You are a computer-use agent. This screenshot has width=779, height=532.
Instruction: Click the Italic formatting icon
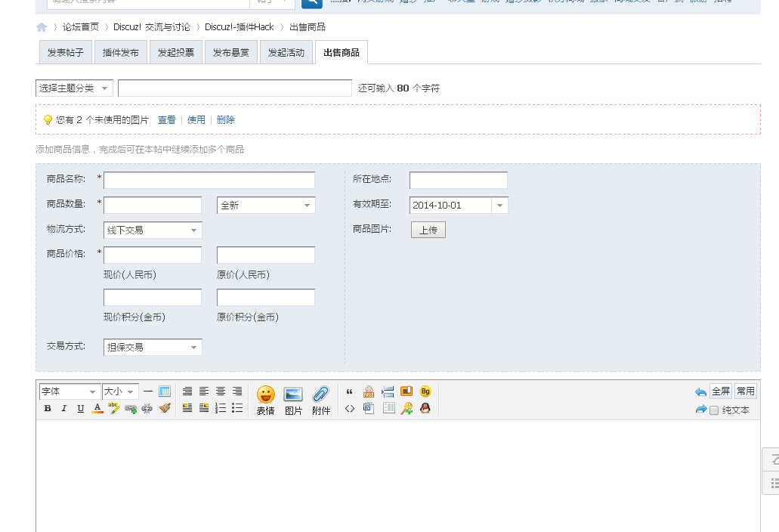(x=64, y=408)
